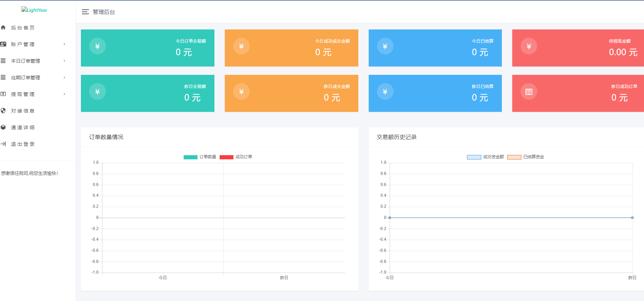Expand the 本日订单管理 submenu chevron
Image resolution: width=644 pixels, height=301 pixels.
tap(64, 61)
